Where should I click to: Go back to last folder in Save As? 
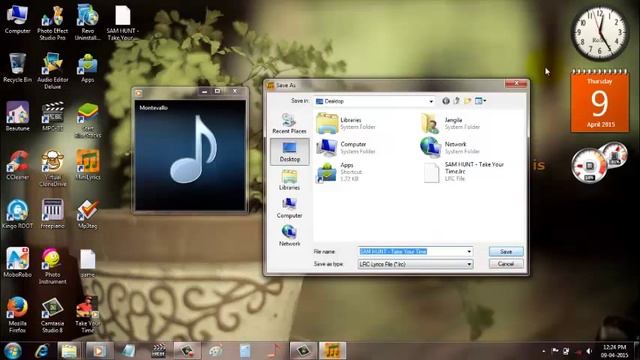click(446, 101)
